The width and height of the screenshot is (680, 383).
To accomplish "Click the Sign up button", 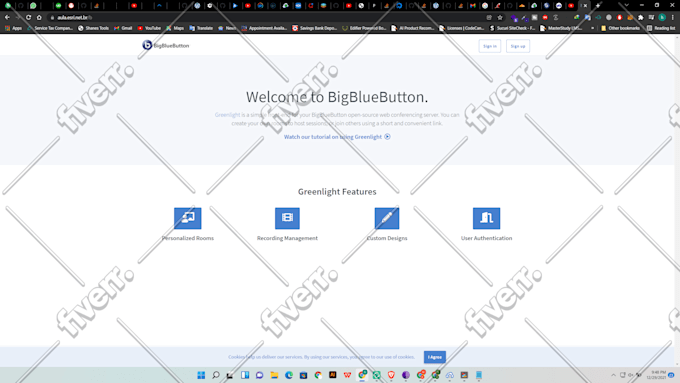I will click(x=518, y=46).
